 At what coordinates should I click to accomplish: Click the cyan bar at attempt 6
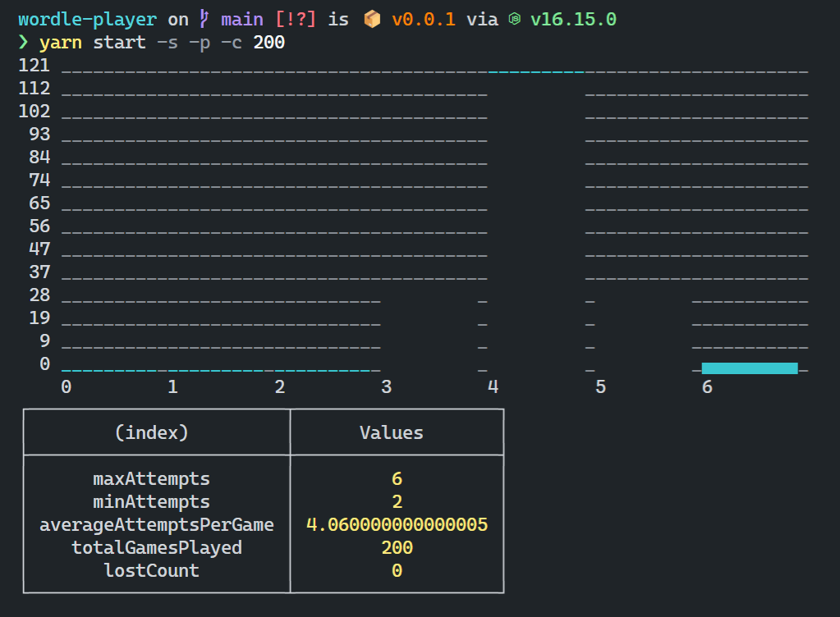click(x=750, y=368)
